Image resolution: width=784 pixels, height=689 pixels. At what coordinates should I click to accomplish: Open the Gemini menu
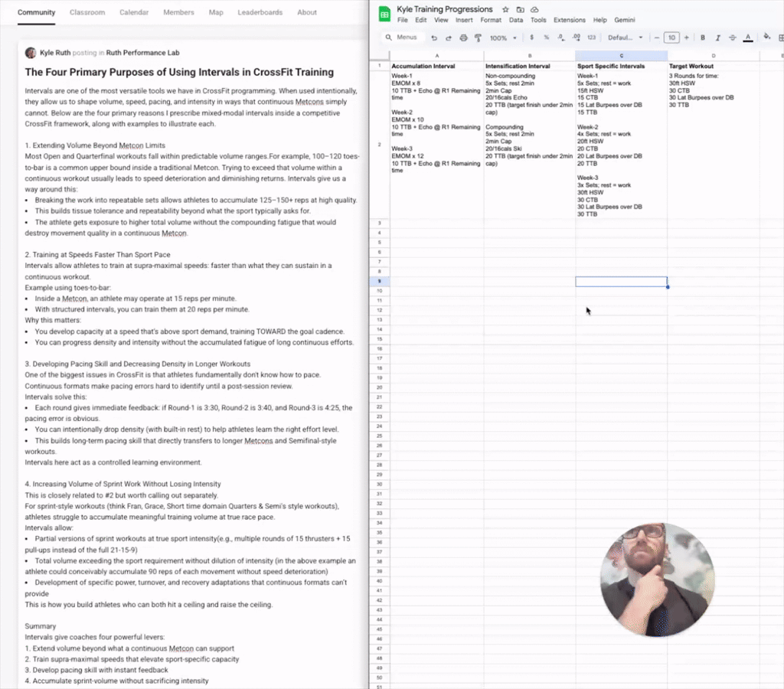point(625,20)
